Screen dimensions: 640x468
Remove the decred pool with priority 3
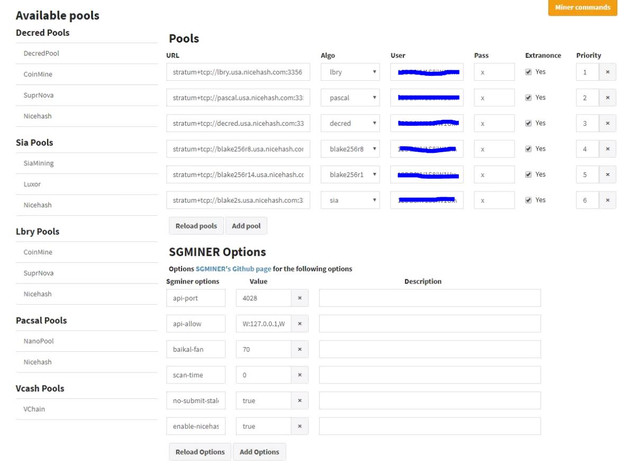coord(607,123)
